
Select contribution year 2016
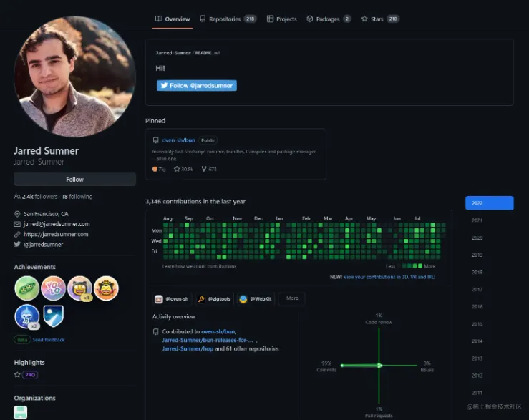click(477, 307)
